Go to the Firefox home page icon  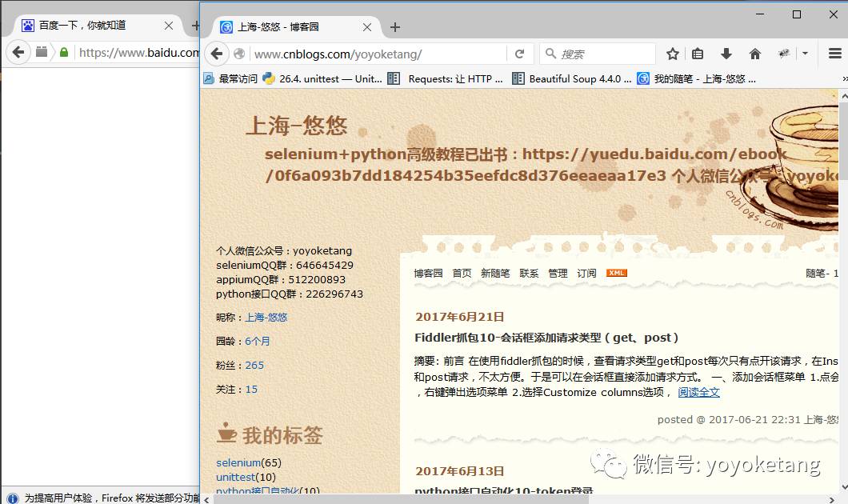tap(755, 54)
